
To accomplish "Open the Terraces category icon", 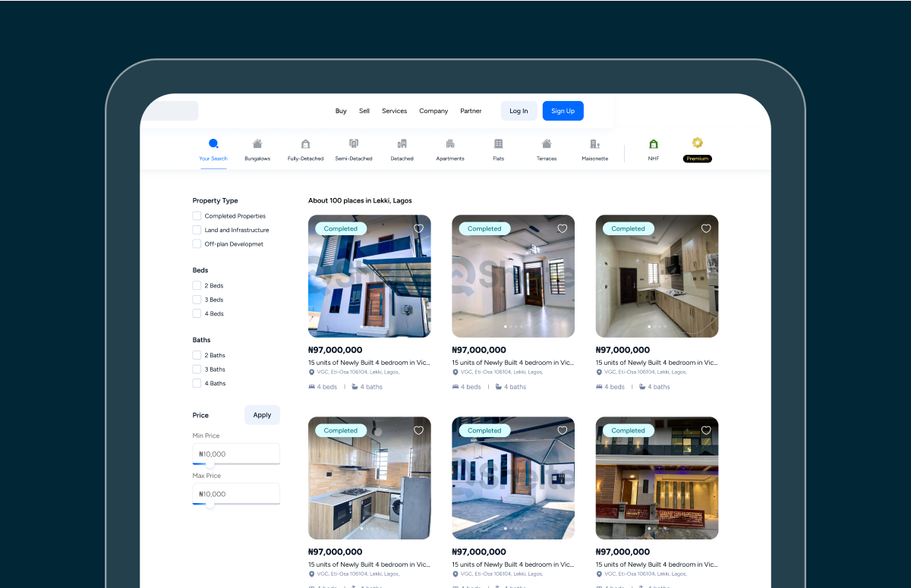I will coord(547,144).
